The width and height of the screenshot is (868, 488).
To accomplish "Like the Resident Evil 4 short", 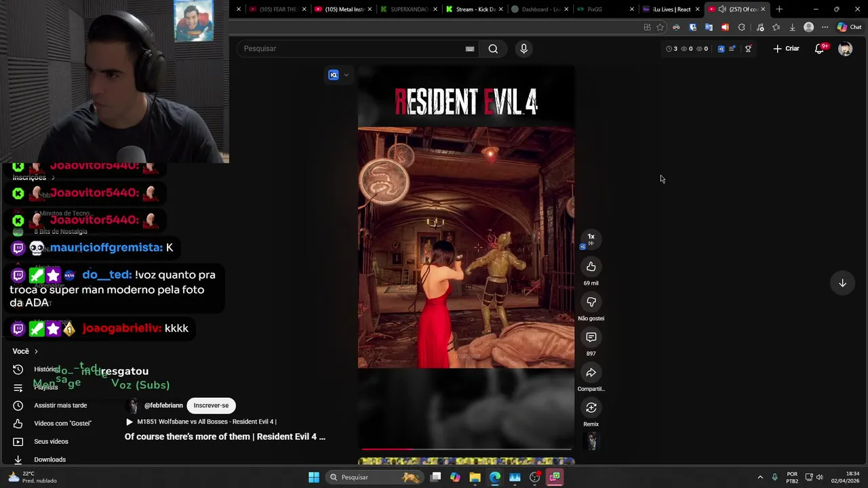I will (x=591, y=267).
